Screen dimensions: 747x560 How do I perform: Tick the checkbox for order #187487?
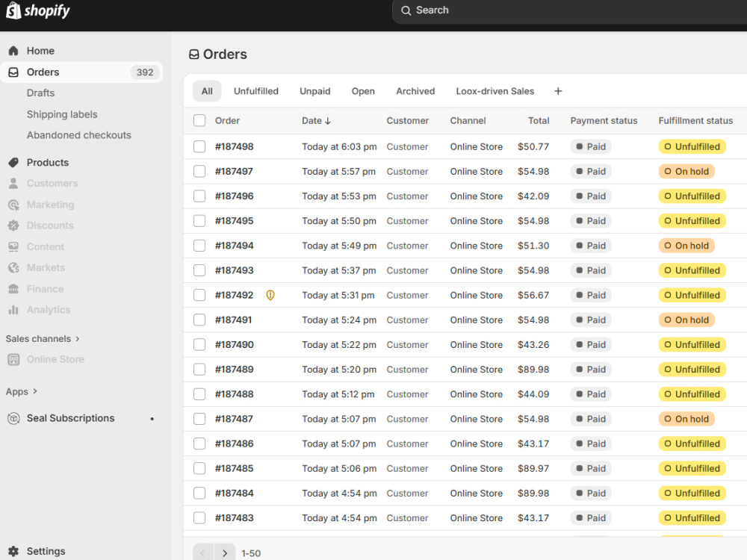pyautogui.click(x=199, y=419)
